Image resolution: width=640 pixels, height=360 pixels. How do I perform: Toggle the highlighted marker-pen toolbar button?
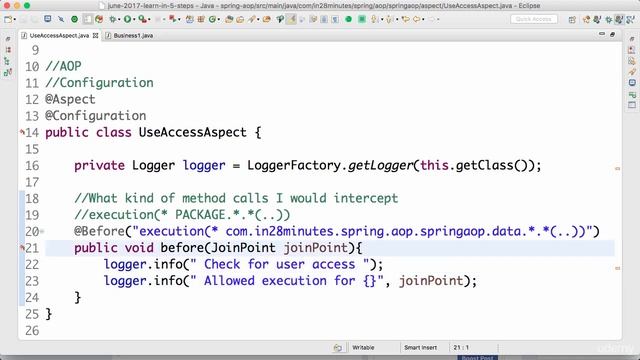(x=291, y=19)
